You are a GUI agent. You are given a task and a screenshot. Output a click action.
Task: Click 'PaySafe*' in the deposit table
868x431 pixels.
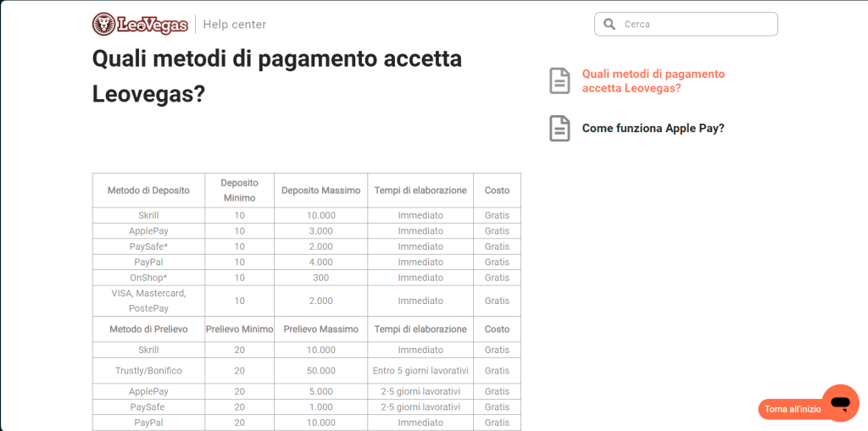(148, 246)
